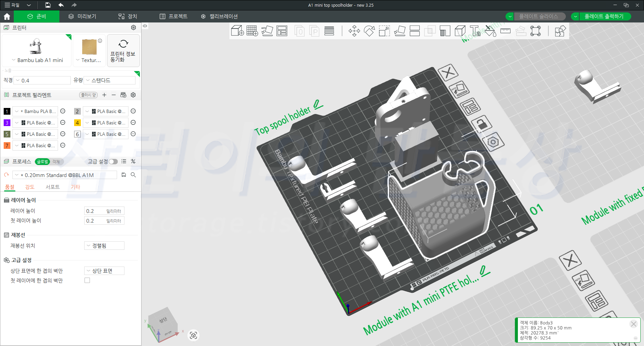Select the Rotate tool
The image size is (644, 346).
pos(369,31)
